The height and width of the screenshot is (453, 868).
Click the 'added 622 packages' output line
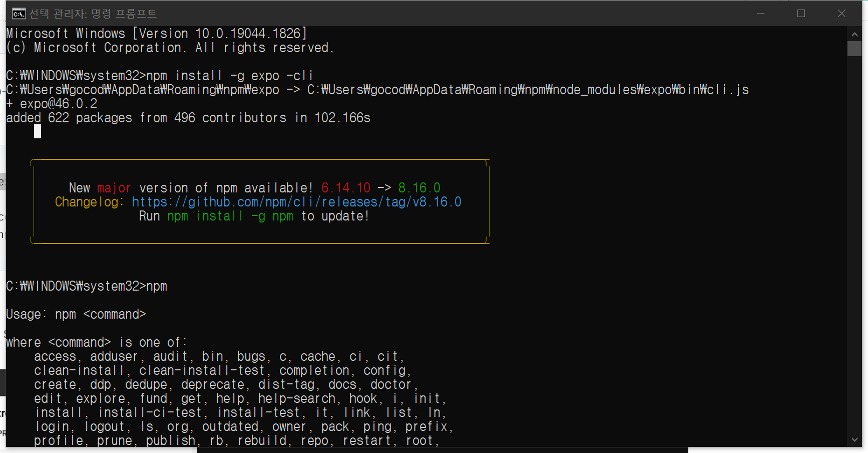188,118
